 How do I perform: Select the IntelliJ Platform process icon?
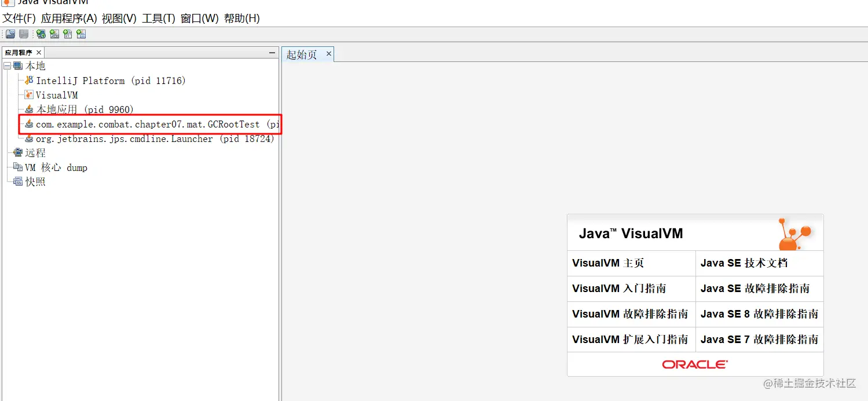29,81
